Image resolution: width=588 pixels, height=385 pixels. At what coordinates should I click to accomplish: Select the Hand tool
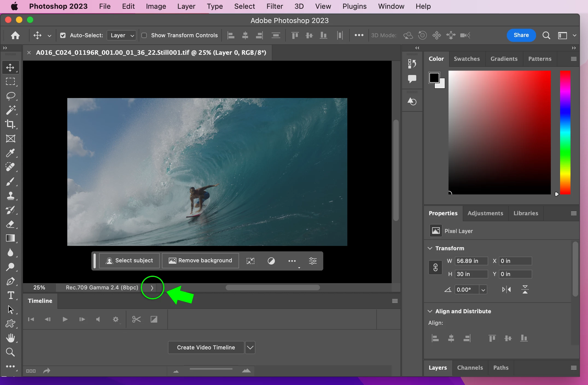(10, 338)
